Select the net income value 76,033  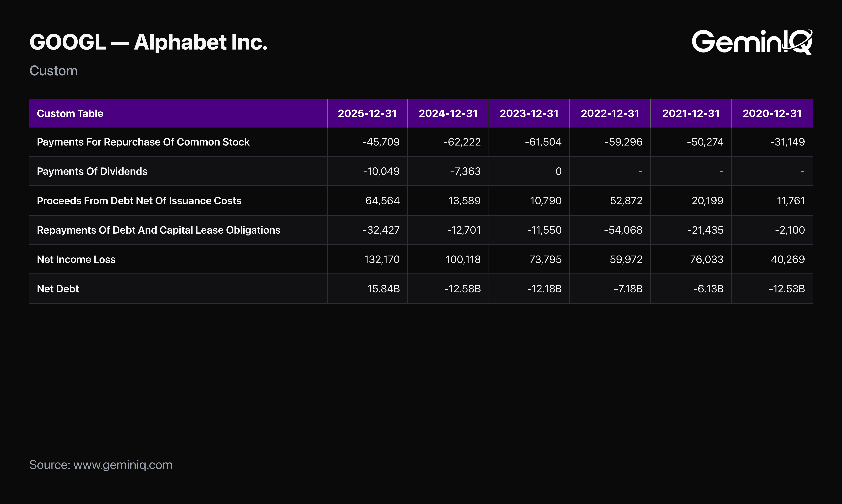pyautogui.click(x=707, y=259)
